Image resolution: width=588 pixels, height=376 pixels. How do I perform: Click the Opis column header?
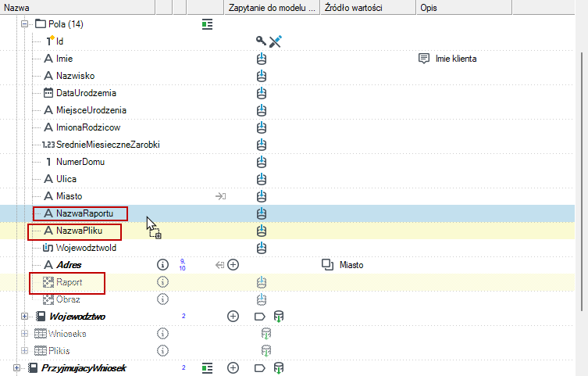point(465,8)
